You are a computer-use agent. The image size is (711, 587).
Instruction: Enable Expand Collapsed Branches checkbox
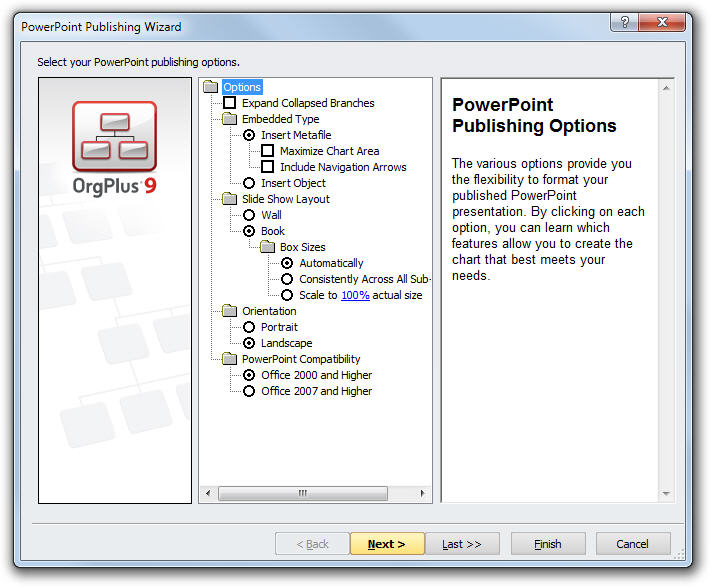pos(230,103)
